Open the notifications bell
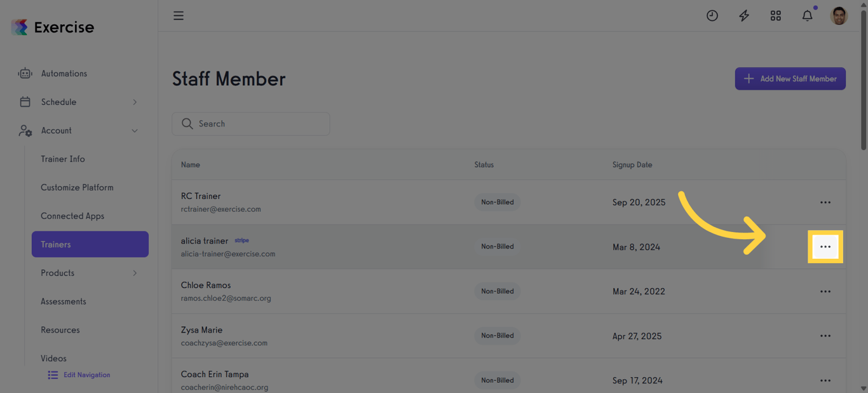This screenshot has height=393, width=868. pos(807,15)
